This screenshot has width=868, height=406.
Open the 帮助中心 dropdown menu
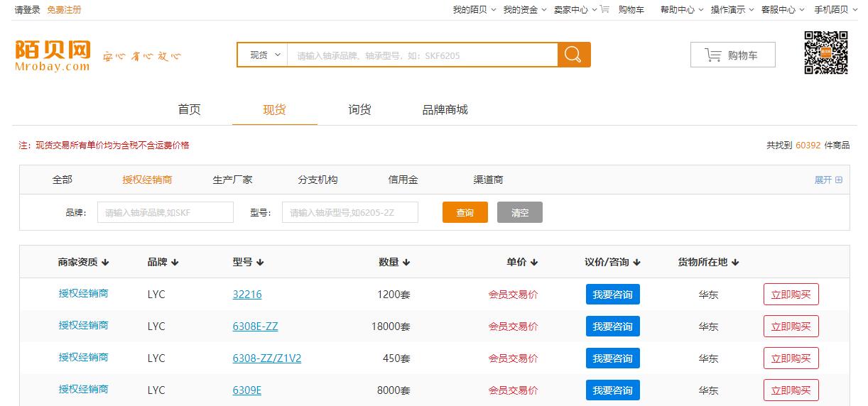[681, 10]
